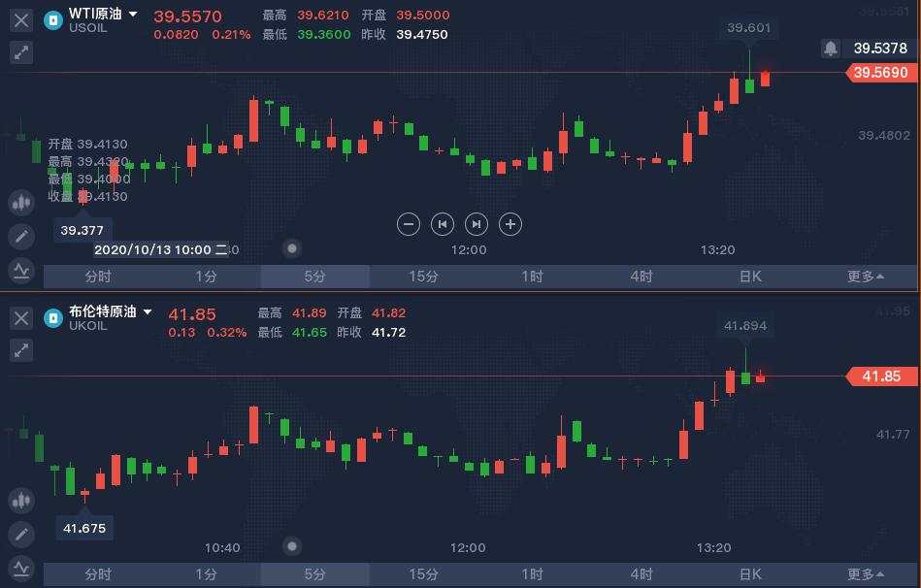Select the pencil drawing tool on Brent chart
This screenshot has width=921, height=588.
[21, 535]
